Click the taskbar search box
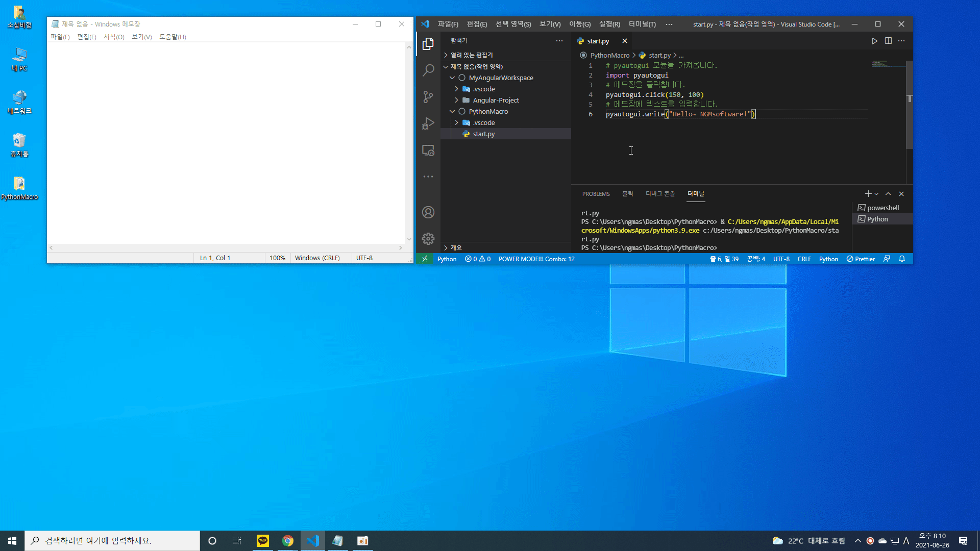This screenshot has width=980, height=551. point(112,541)
